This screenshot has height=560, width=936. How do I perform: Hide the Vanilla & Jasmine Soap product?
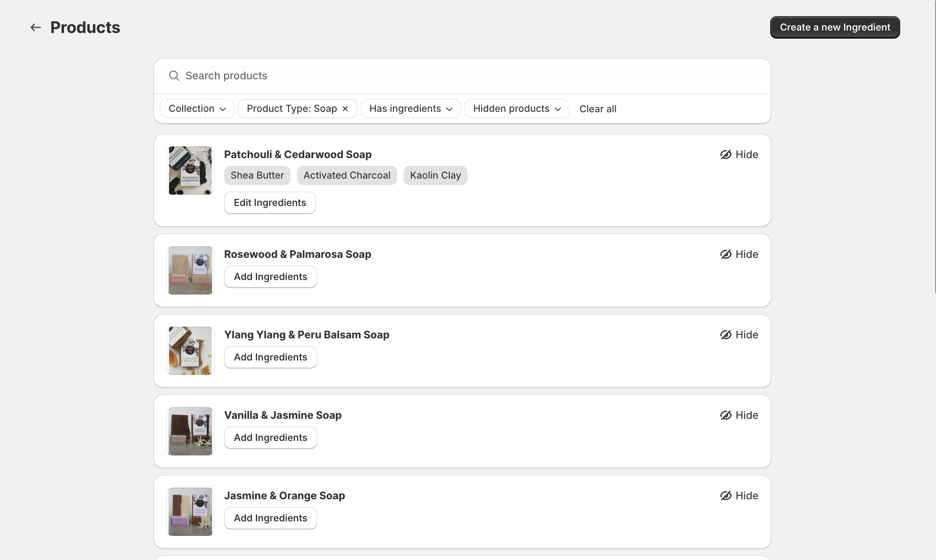point(739,415)
